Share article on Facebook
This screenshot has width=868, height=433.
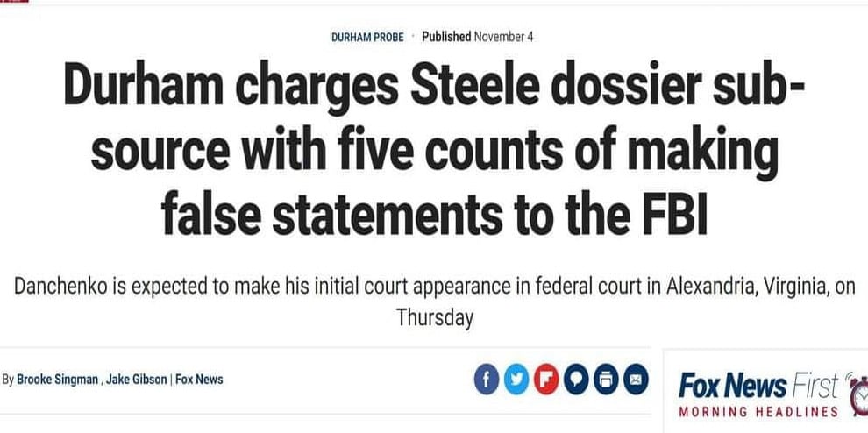pyautogui.click(x=486, y=380)
